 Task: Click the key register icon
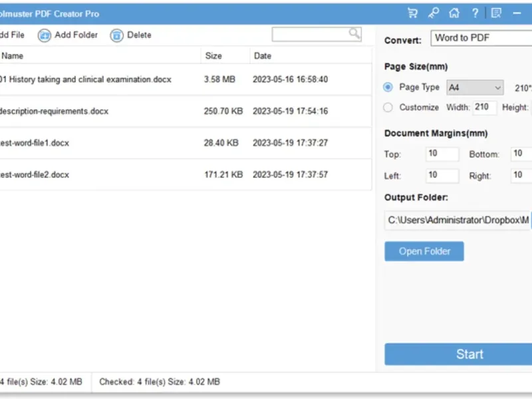434,13
